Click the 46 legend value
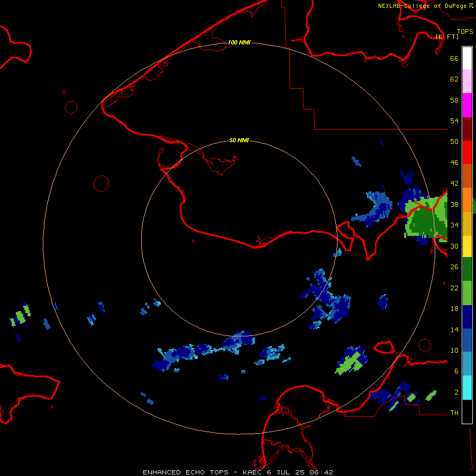Viewport: 476px width, 476px height. click(x=454, y=163)
